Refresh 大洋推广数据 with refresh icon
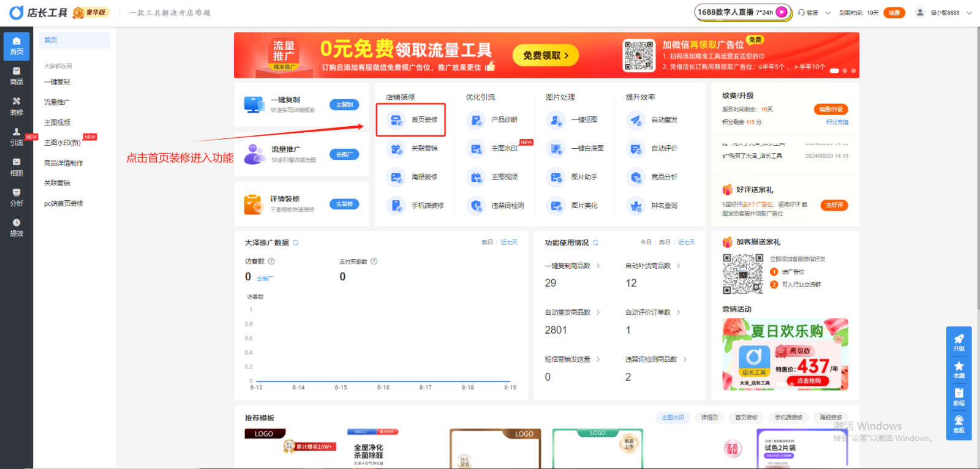The image size is (980, 469). coord(296,243)
